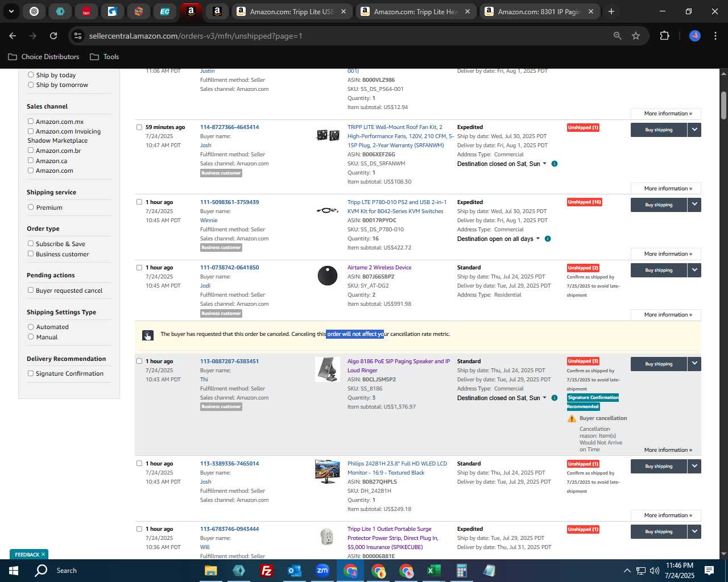728x582 pixels.
Task: Open FileZilla from taskbar
Action: click(266, 571)
